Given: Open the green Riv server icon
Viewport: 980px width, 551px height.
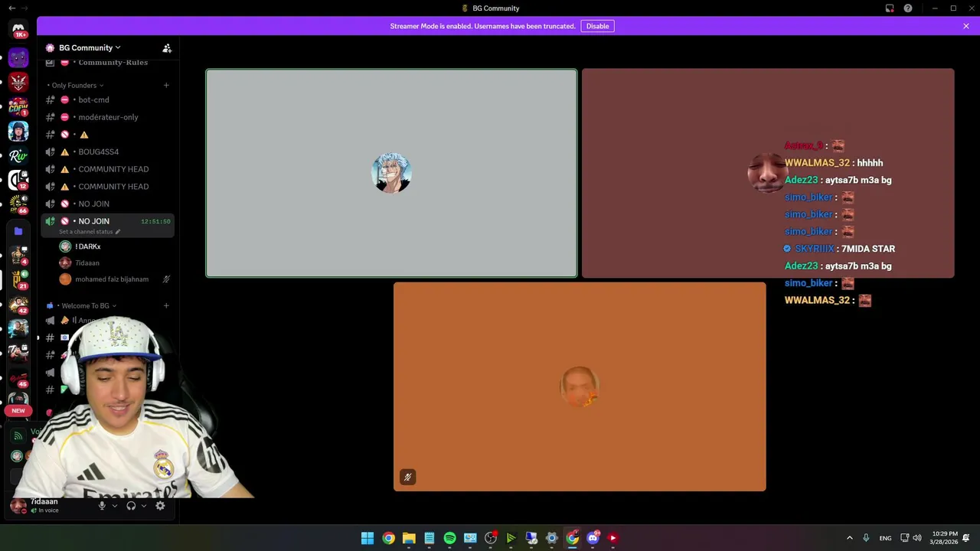Looking at the screenshot, I should click(x=18, y=155).
